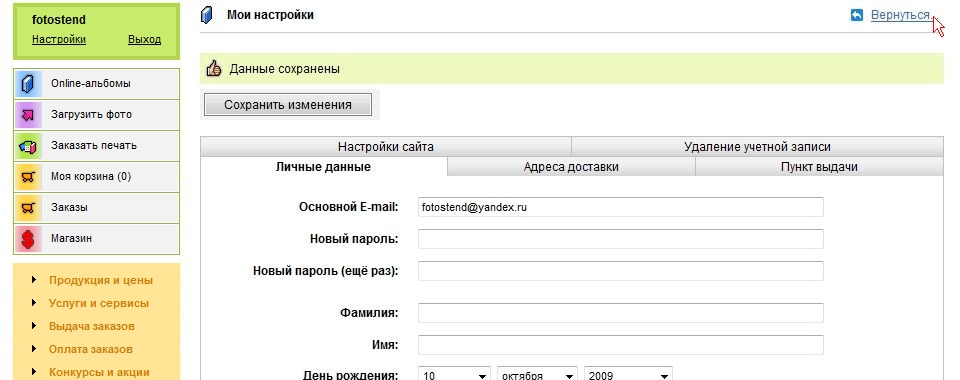
Task: Click the Мои настройки header book icon
Action: (x=207, y=15)
